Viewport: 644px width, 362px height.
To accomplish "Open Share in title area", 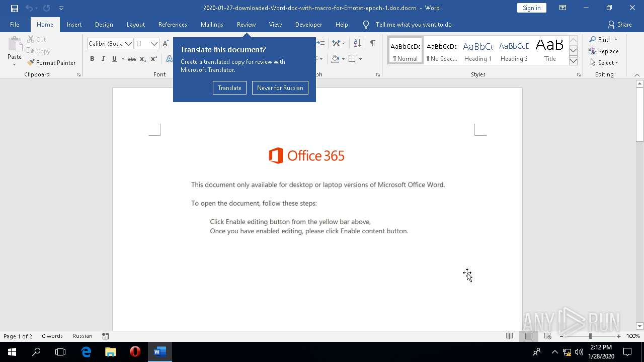I will click(619, 24).
